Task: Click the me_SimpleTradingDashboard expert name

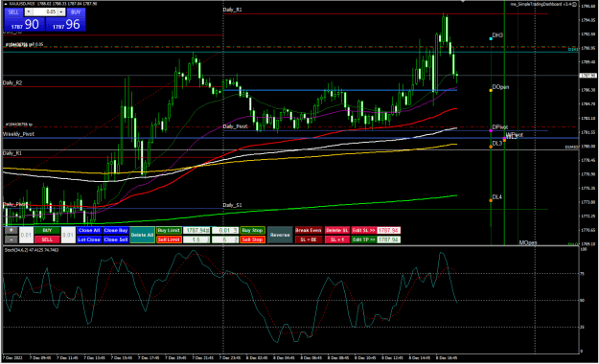Action: 541,4
